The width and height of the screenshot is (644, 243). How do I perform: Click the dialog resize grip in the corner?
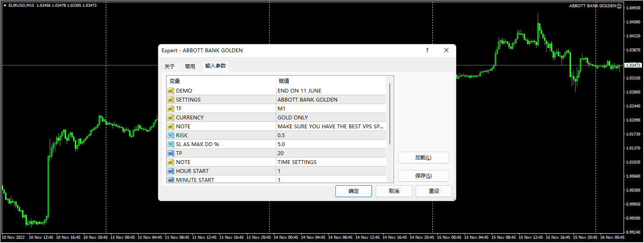pos(453,198)
